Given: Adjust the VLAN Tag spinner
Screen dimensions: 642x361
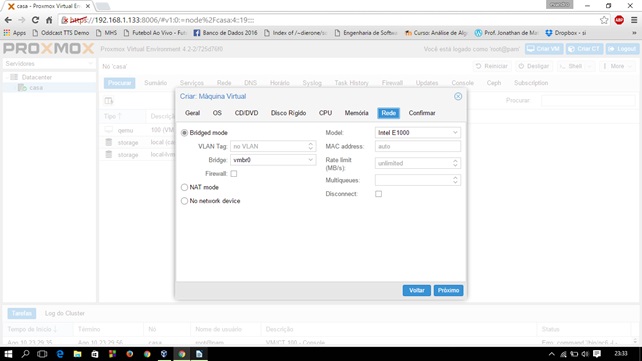Looking at the screenshot, I should click(310, 146).
